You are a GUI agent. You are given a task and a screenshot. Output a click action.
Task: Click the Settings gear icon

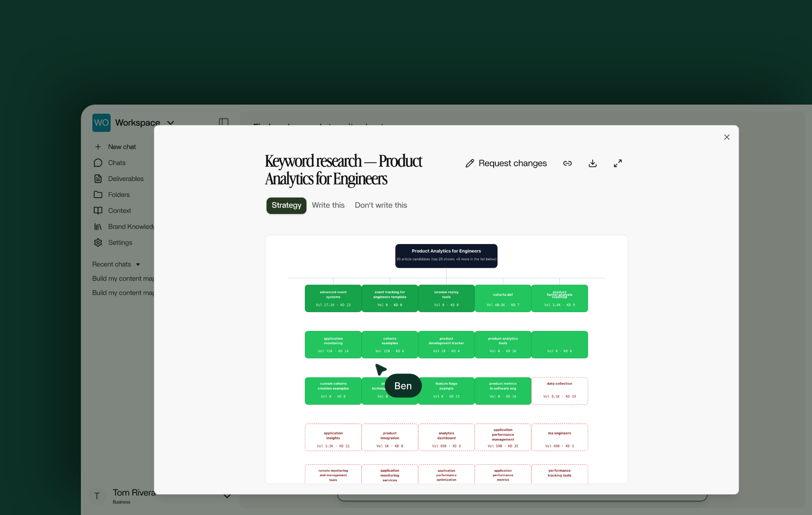point(98,242)
